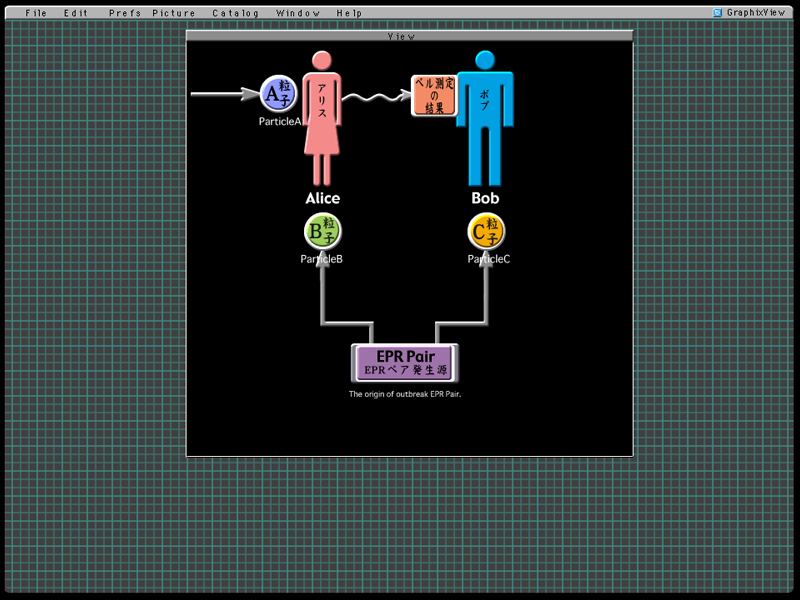Viewport: 800px width, 600px height.
Task: Open the Picture menu
Action: point(174,13)
